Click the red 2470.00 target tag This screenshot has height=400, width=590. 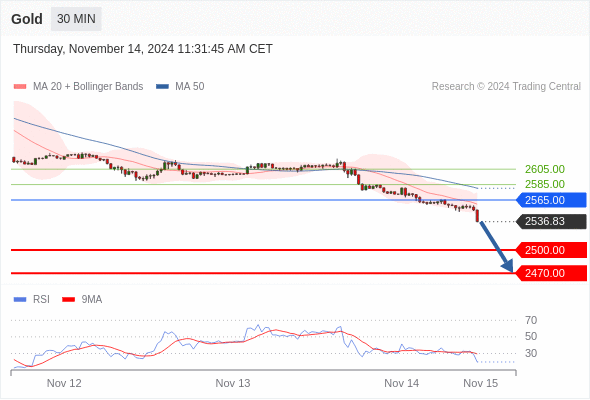551,273
